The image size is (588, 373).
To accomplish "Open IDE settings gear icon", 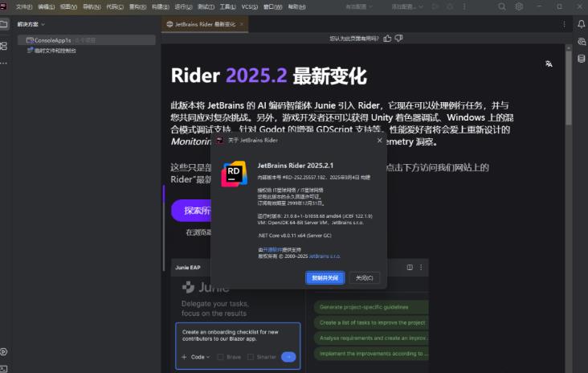I will click(519, 6).
